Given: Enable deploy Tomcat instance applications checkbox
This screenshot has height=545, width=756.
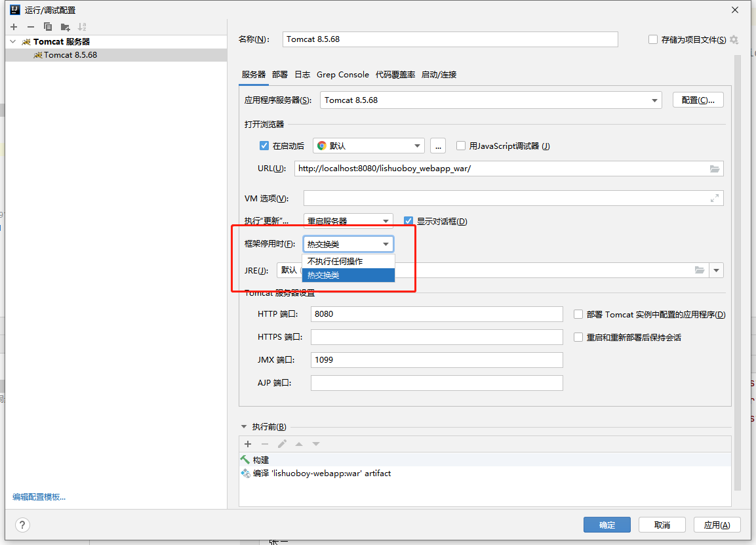Looking at the screenshot, I should point(578,314).
